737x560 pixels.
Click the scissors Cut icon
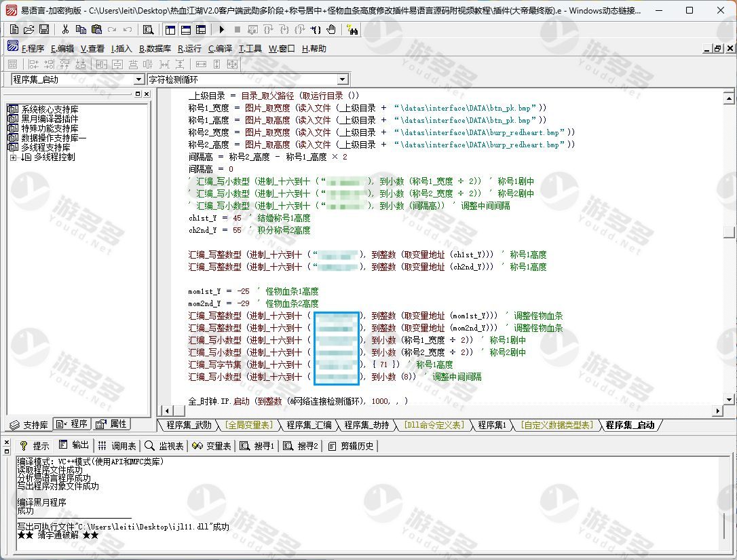click(x=65, y=29)
